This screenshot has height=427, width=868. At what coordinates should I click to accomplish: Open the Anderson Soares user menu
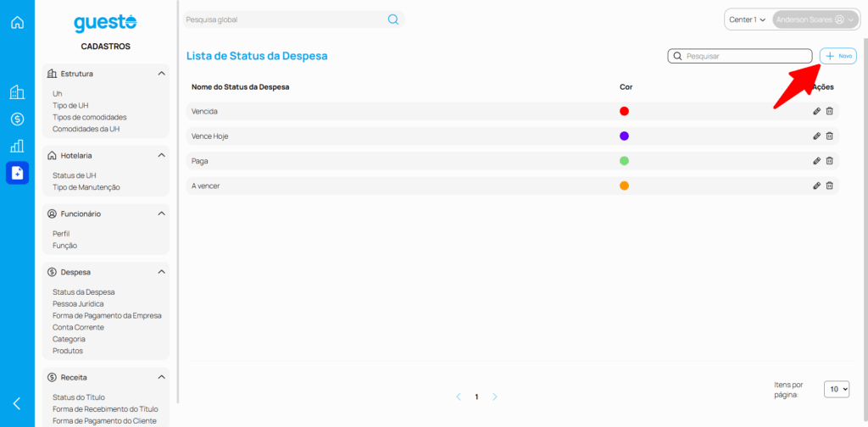(x=814, y=19)
